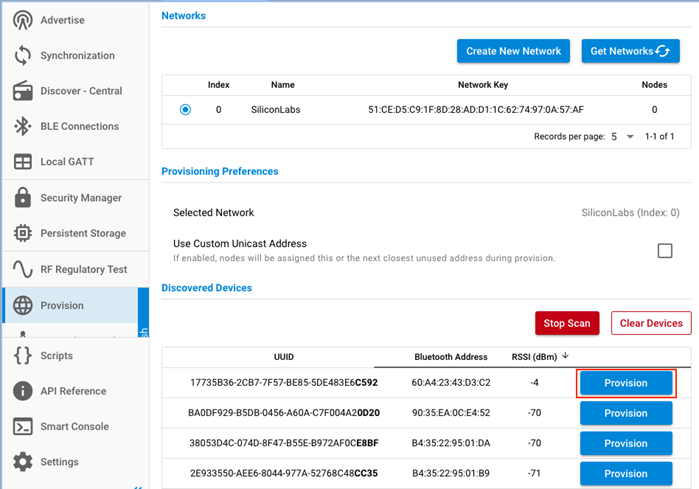Screen dimensions: 699x489
Task: Click the BLE Connections Bluetooth icon
Action: coord(23,127)
